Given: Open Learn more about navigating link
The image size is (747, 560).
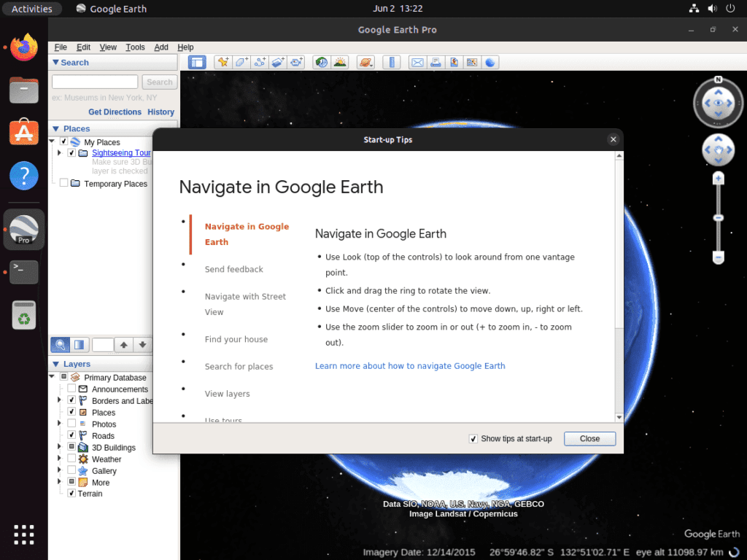Looking at the screenshot, I should [x=410, y=366].
